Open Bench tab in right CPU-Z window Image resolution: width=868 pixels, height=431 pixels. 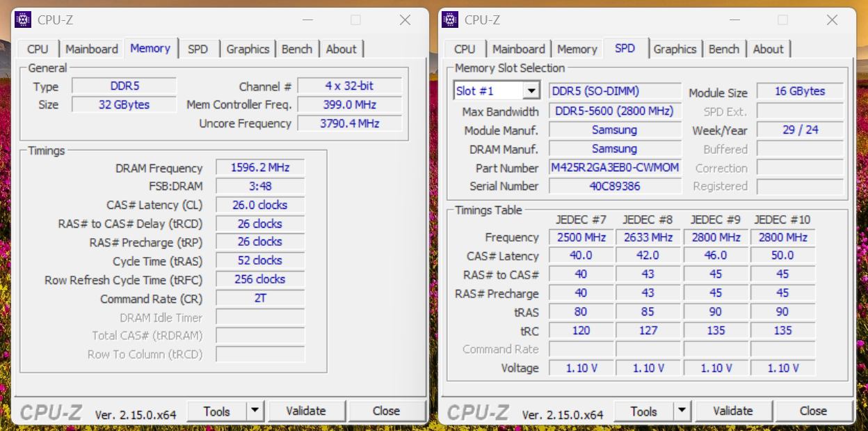pos(724,49)
